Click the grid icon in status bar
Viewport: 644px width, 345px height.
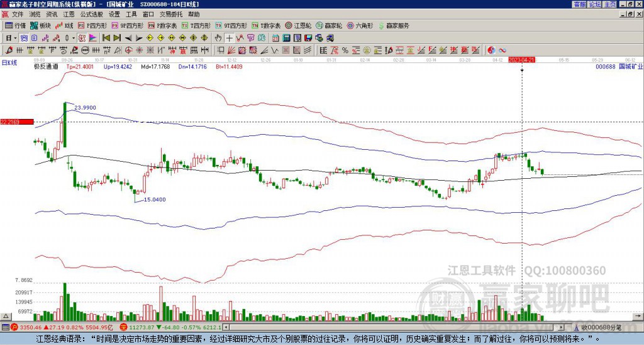click(x=5, y=327)
